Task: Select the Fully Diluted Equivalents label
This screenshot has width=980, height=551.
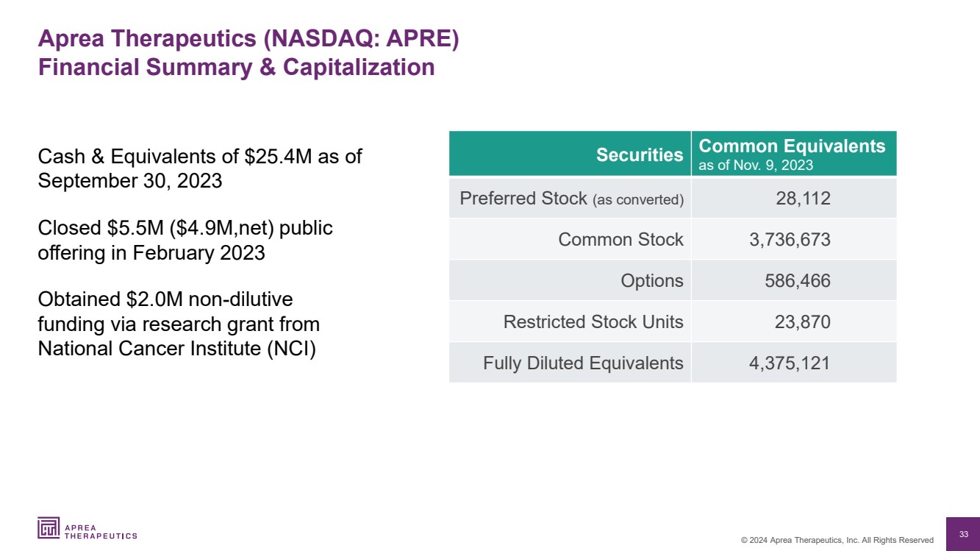Action: click(583, 363)
